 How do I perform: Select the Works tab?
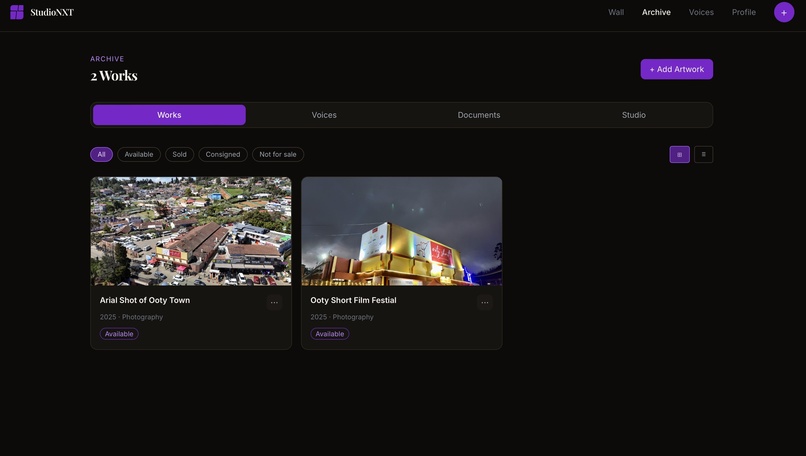tap(169, 115)
